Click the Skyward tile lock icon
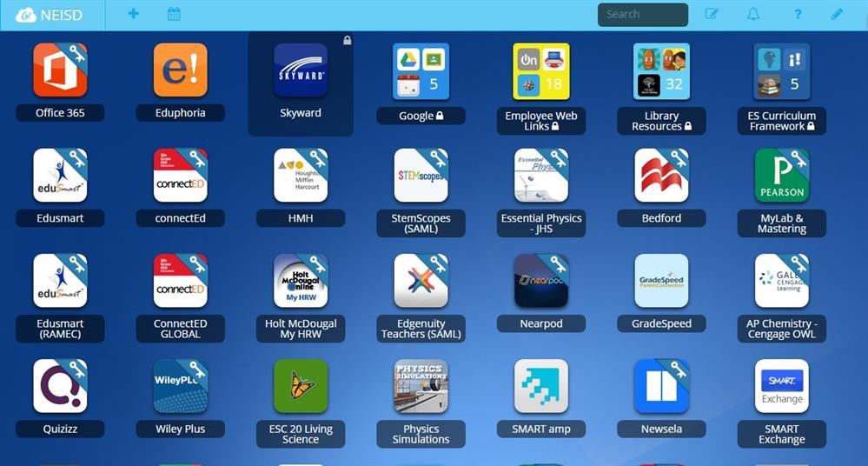This screenshot has width=868, height=466. (x=347, y=40)
